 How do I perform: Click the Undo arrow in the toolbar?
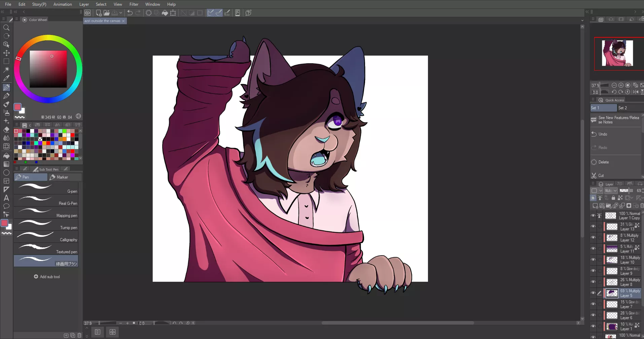(x=130, y=12)
